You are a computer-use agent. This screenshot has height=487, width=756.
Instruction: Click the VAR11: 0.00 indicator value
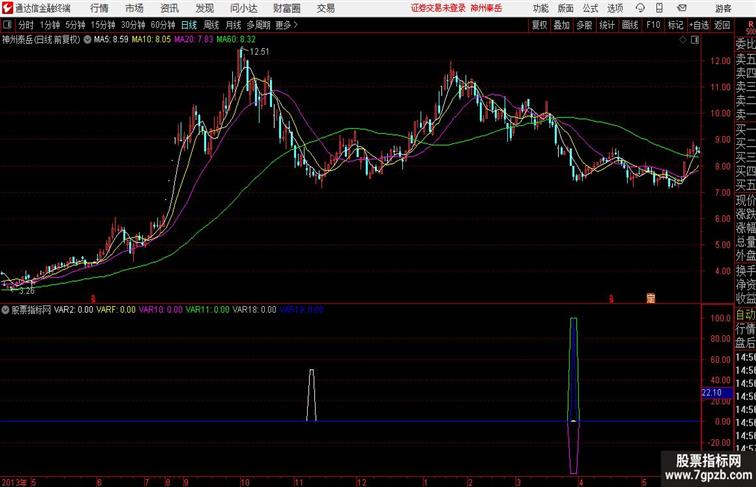[x=207, y=310]
